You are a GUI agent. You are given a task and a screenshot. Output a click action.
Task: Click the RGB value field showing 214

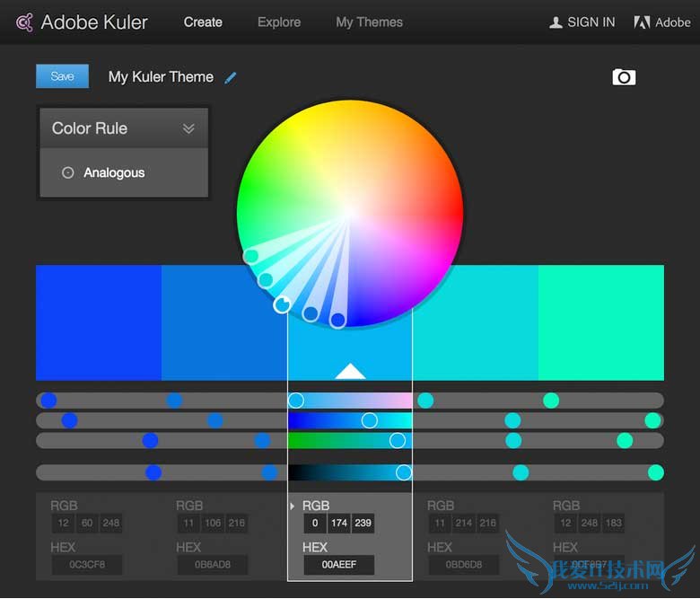[x=464, y=523]
